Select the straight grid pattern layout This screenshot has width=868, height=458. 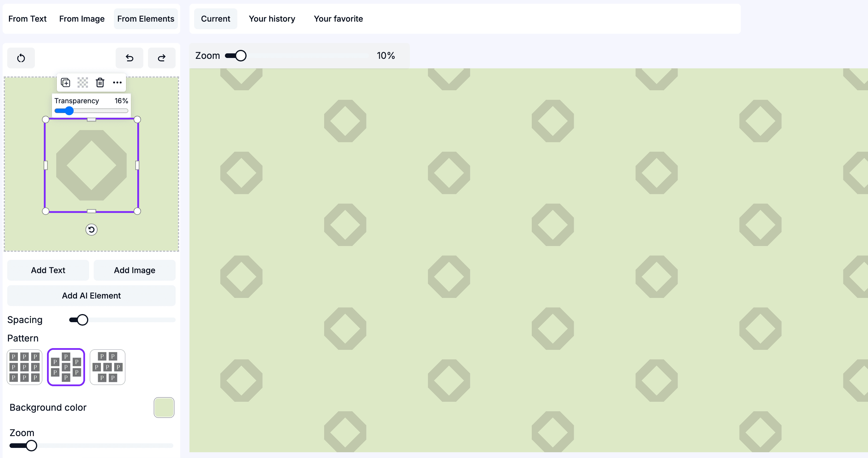pyautogui.click(x=25, y=367)
